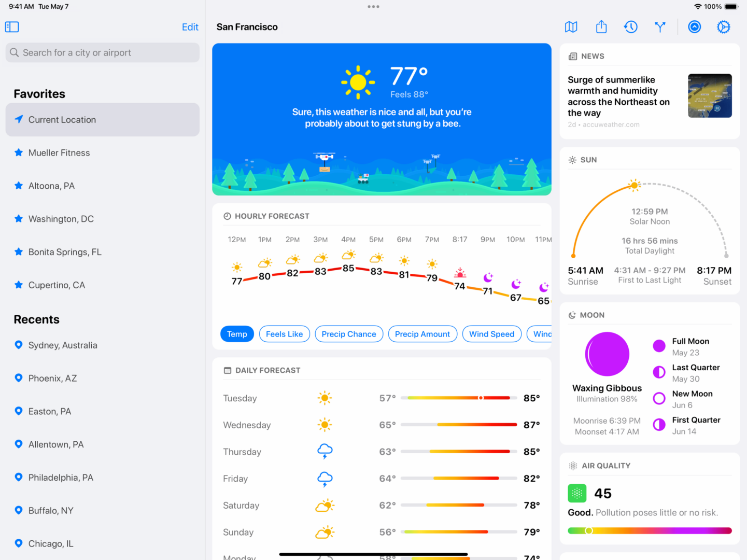Open the summerlike warmth news headline
This screenshot has width=747, height=560.
point(618,96)
